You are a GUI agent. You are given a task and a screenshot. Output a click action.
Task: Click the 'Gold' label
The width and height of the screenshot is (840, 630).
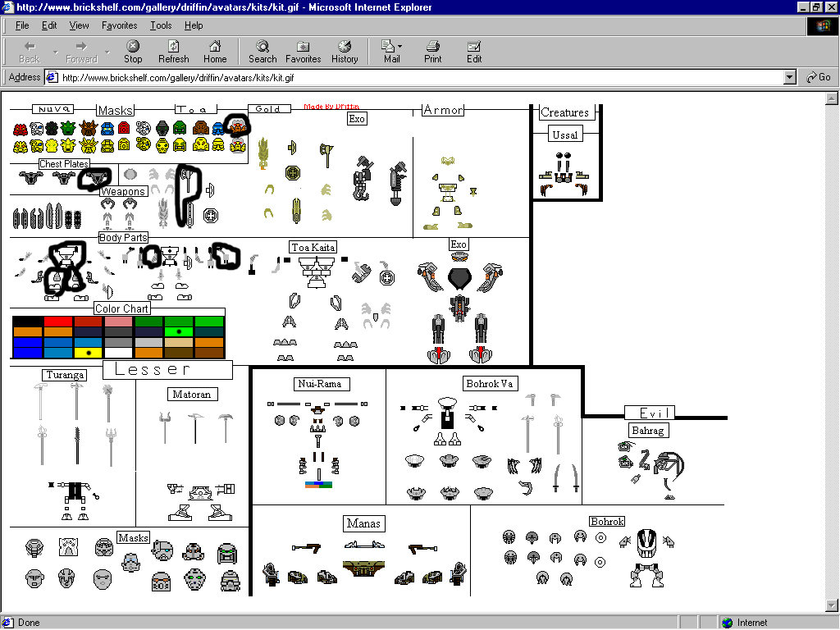point(268,109)
